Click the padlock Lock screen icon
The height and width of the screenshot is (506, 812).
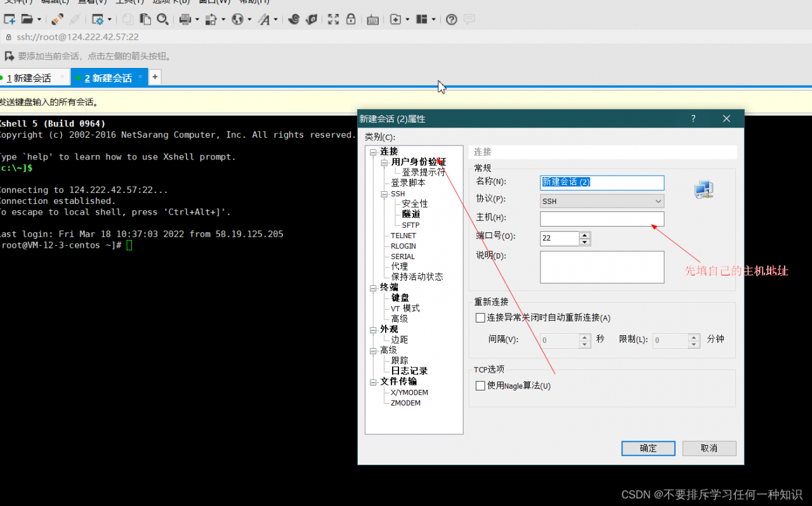click(x=350, y=20)
